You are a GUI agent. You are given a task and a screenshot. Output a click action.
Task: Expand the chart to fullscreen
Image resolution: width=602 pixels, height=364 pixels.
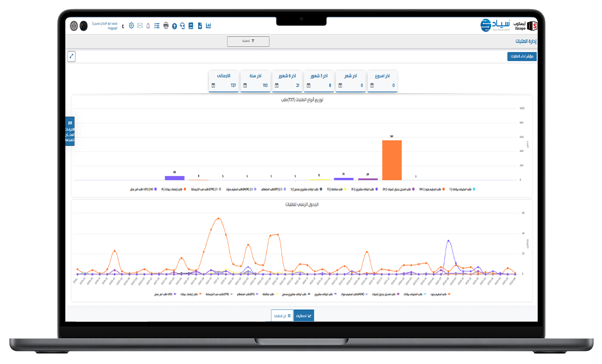point(71,56)
